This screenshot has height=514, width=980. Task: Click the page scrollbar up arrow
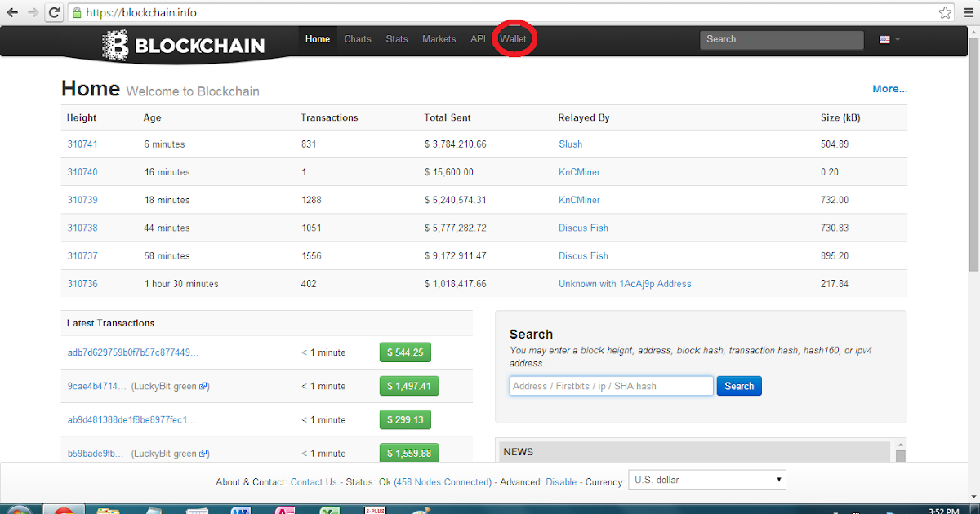[x=973, y=33]
